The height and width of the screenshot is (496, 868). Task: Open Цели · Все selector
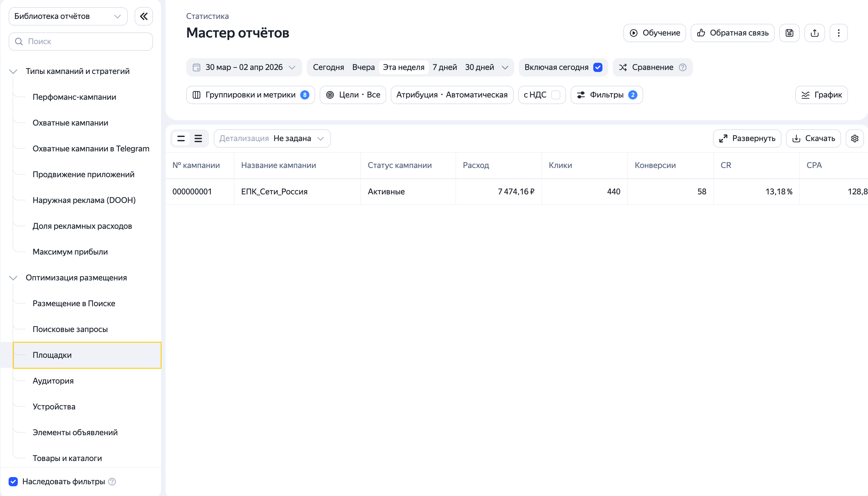[353, 95]
